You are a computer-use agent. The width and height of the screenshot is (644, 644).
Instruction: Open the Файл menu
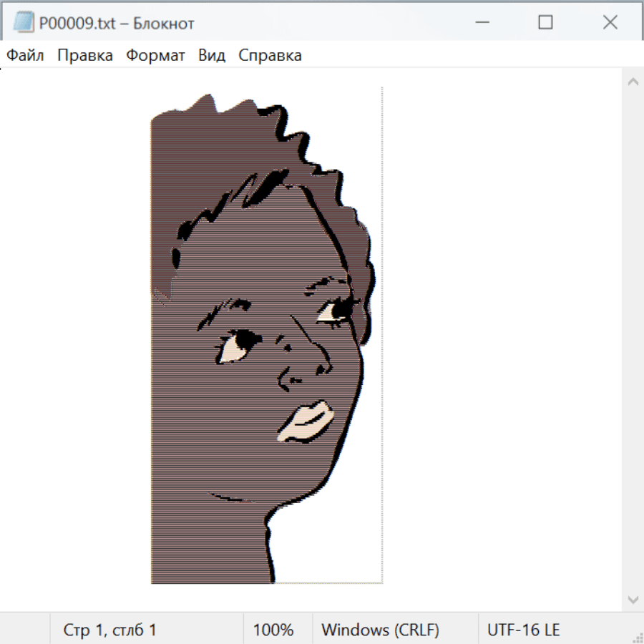(x=25, y=56)
